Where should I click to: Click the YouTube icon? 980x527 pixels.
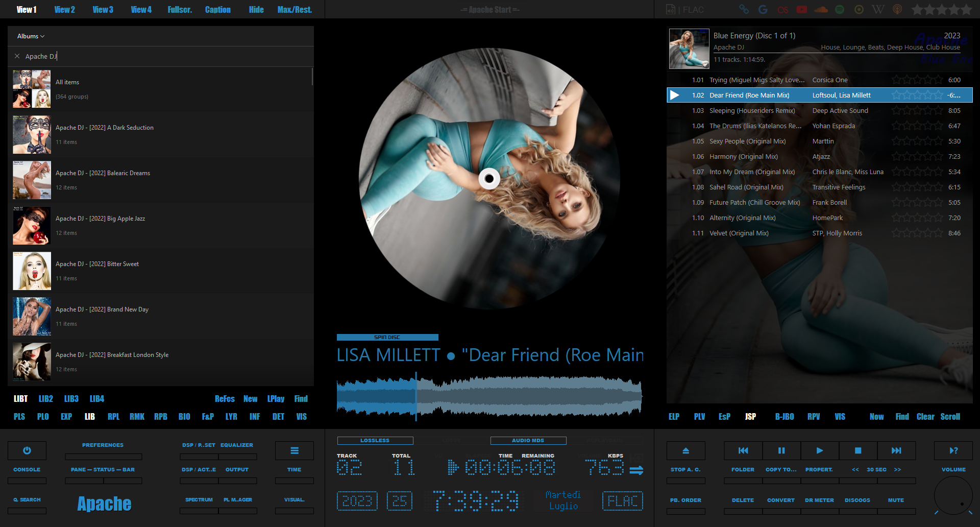pyautogui.click(x=802, y=9)
